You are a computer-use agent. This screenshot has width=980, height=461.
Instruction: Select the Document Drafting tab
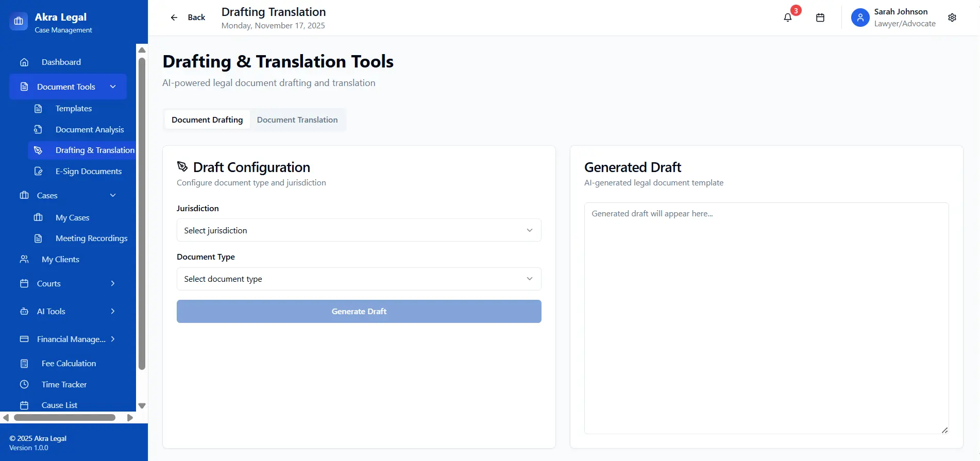(x=207, y=120)
